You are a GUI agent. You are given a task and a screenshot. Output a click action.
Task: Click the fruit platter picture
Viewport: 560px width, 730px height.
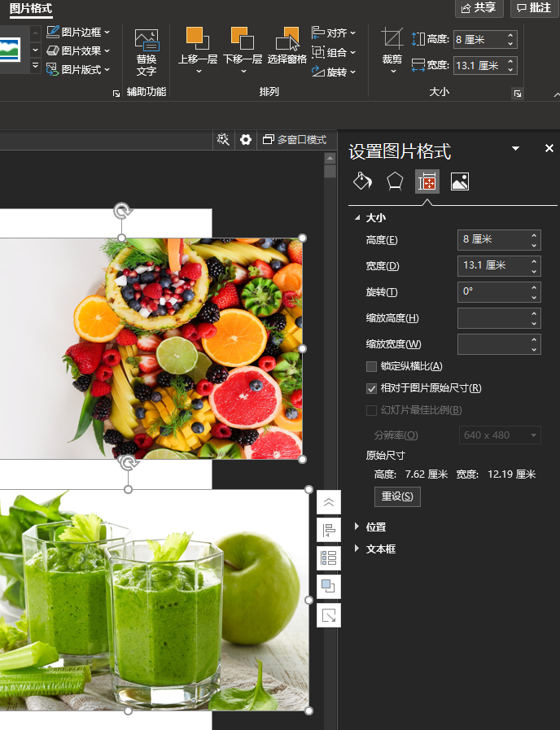click(x=151, y=348)
